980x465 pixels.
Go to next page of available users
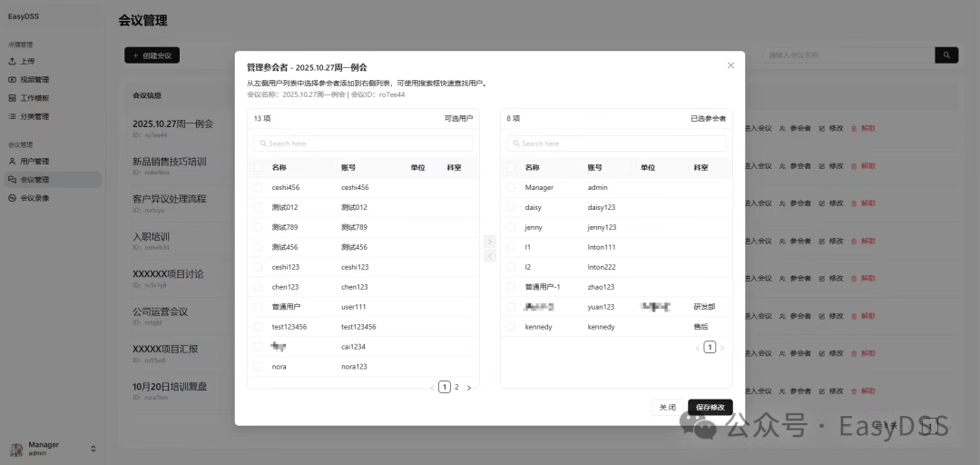click(x=469, y=387)
